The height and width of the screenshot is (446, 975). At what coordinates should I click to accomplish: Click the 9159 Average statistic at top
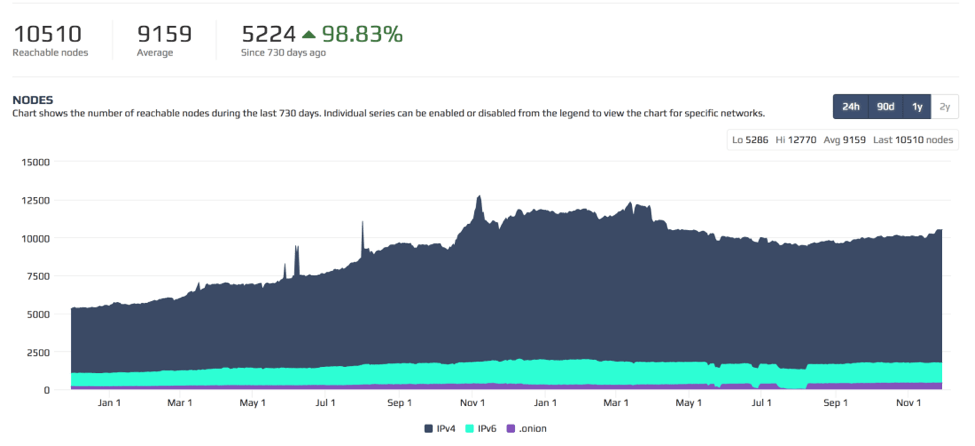tap(164, 34)
